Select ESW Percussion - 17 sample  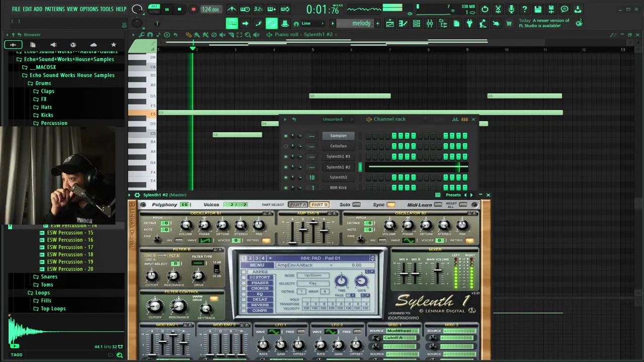click(70, 247)
